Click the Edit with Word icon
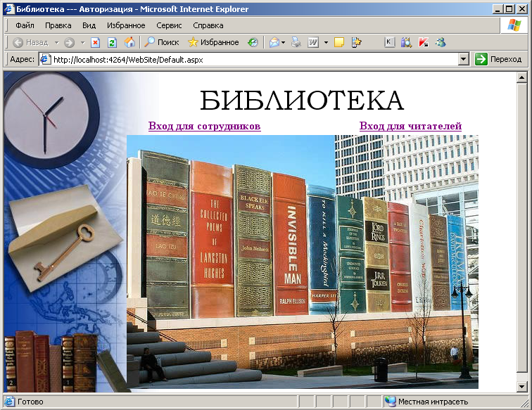Image resolution: width=532 pixels, height=410 pixels. pos(313,42)
